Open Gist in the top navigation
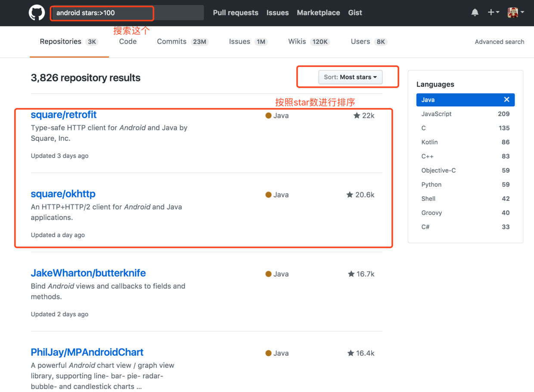Viewport: 534px width, 392px height. (x=355, y=13)
